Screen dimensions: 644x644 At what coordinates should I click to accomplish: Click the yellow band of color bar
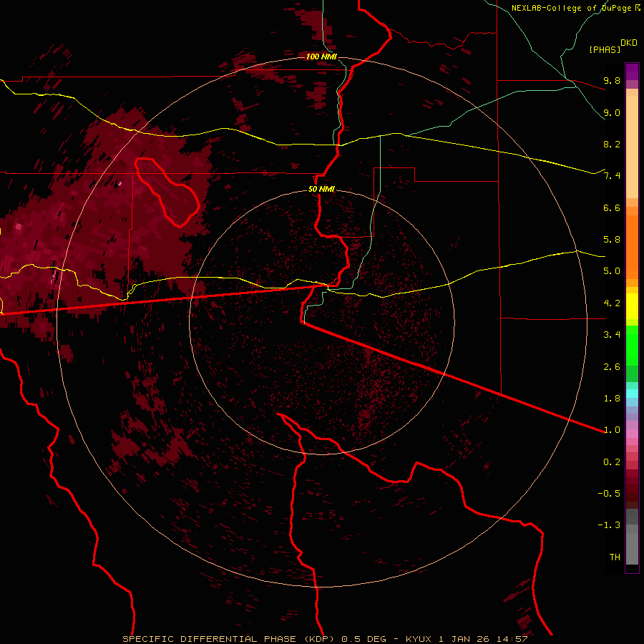coord(632,306)
